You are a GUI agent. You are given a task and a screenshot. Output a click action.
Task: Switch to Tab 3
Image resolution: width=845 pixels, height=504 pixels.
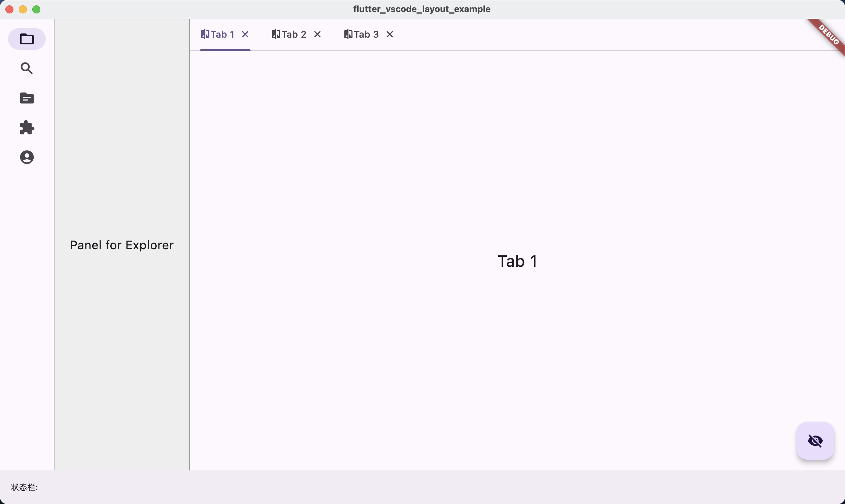[x=366, y=34]
